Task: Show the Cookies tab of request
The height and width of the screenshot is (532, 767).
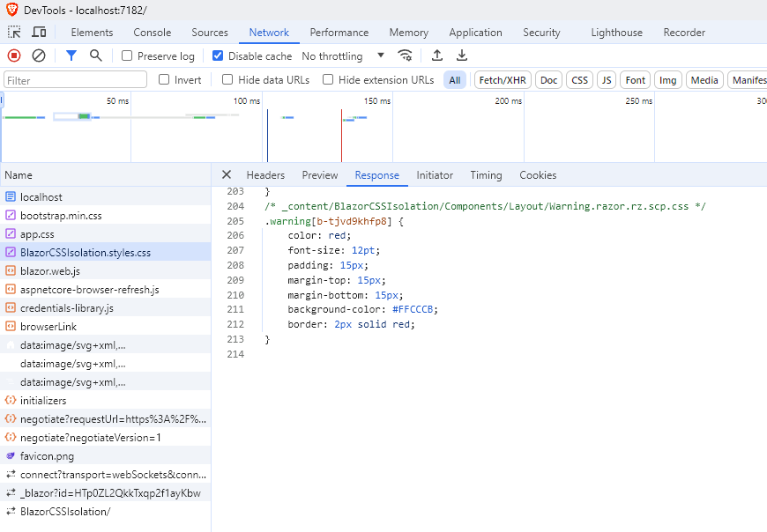Action: pos(538,175)
